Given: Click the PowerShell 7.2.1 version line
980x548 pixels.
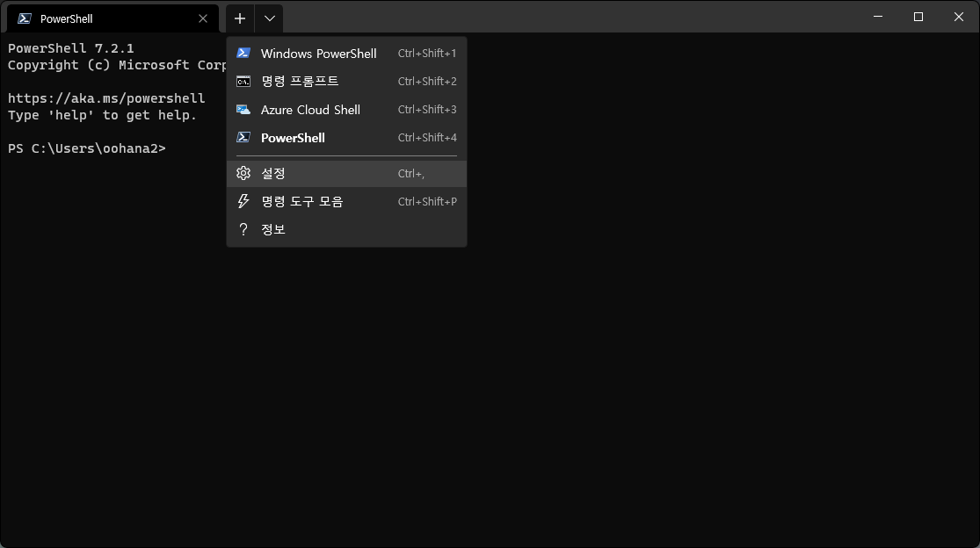Looking at the screenshot, I should pos(70,48).
